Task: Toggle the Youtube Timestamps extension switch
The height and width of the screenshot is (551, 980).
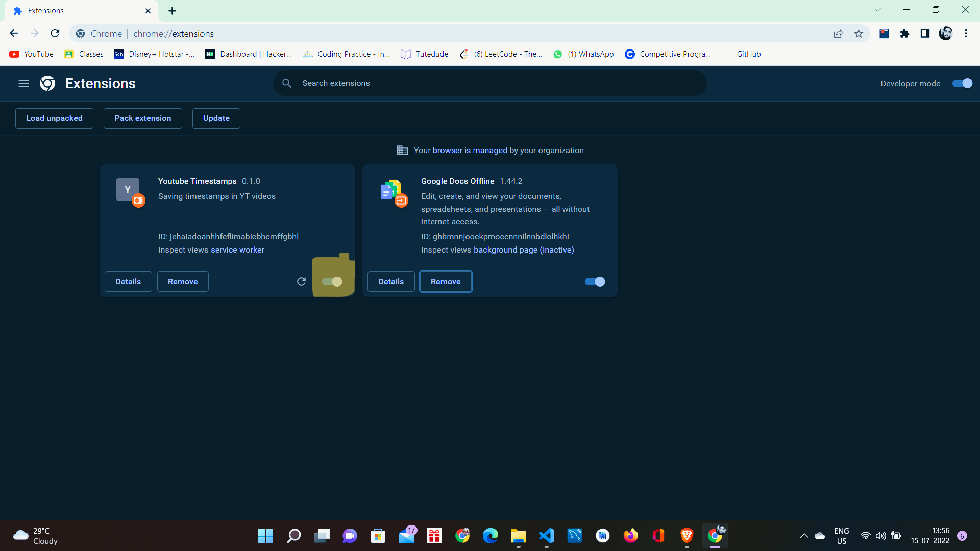Action: point(332,281)
